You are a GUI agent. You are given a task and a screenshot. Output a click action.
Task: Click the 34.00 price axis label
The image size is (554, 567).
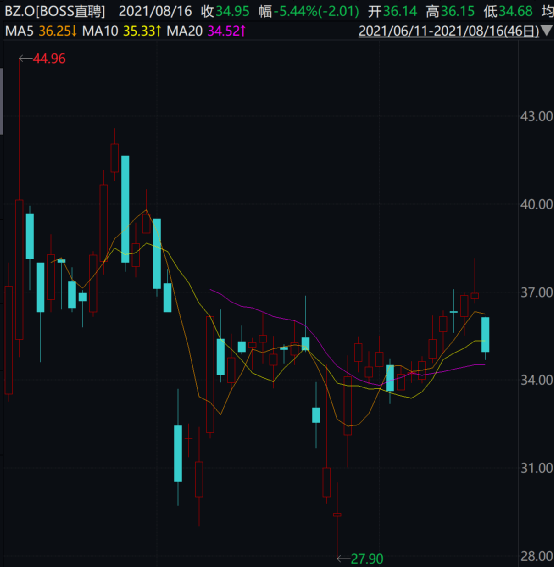536,380
